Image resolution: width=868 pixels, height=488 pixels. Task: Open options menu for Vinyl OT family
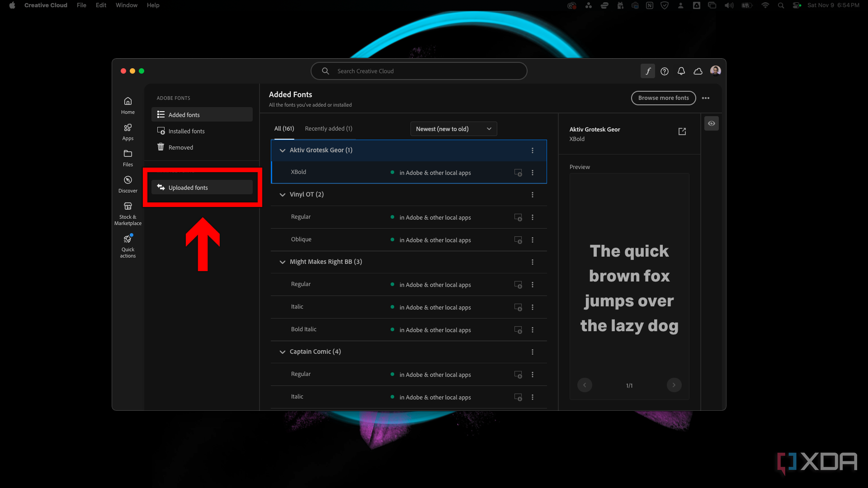[533, 195]
